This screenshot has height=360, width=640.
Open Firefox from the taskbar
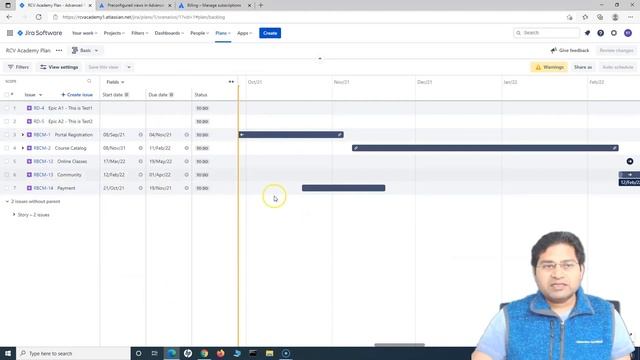coord(220,353)
